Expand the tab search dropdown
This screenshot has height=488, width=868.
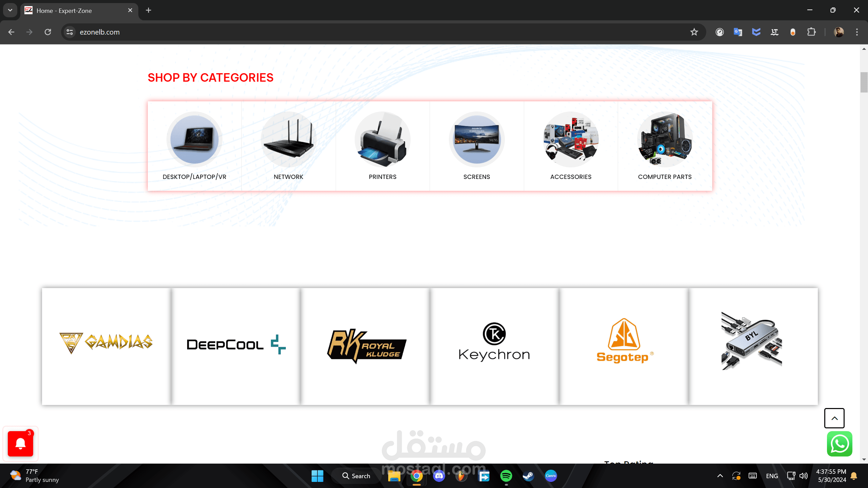tap(10, 10)
